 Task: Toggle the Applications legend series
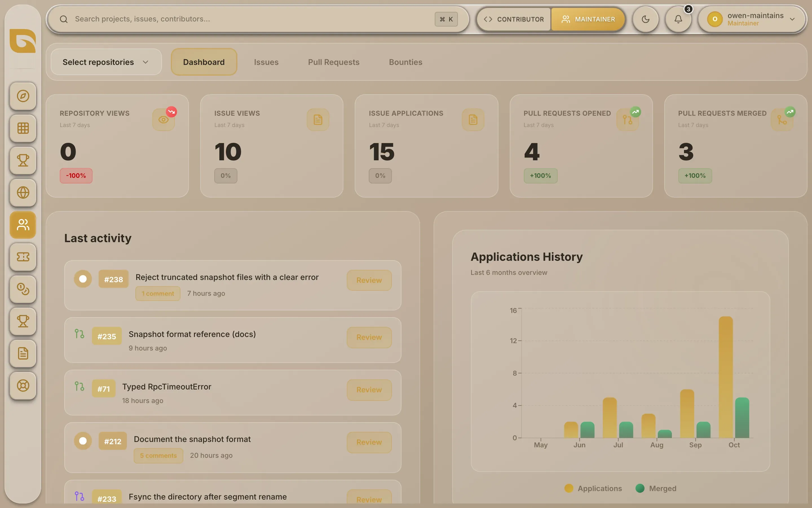point(593,488)
